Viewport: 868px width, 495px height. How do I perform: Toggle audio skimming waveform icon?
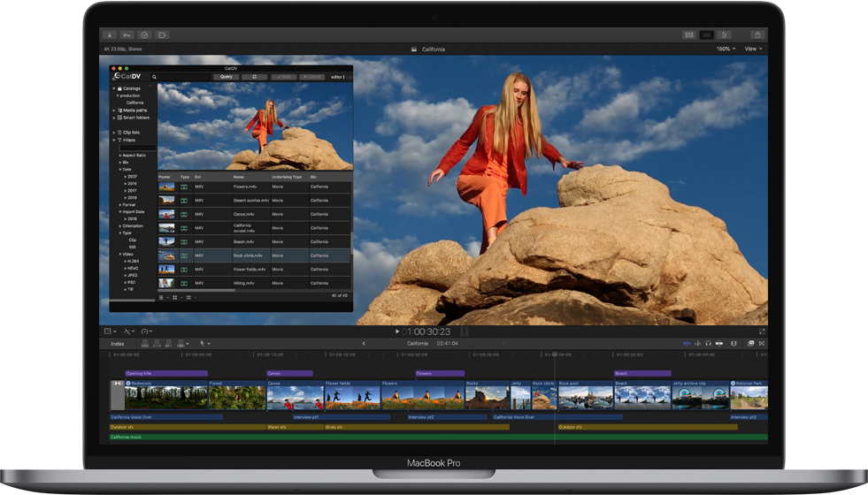(697, 344)
